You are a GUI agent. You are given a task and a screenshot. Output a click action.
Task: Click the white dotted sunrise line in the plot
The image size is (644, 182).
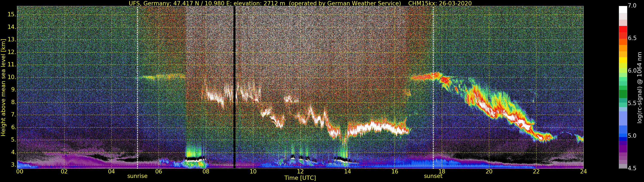click(138, 87)
